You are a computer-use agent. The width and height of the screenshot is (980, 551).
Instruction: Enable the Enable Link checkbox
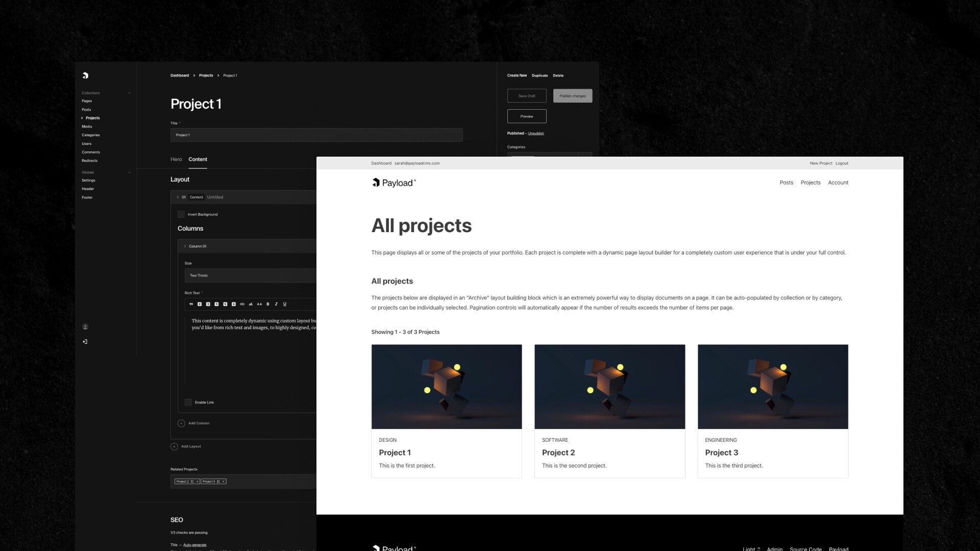[188, 403]
